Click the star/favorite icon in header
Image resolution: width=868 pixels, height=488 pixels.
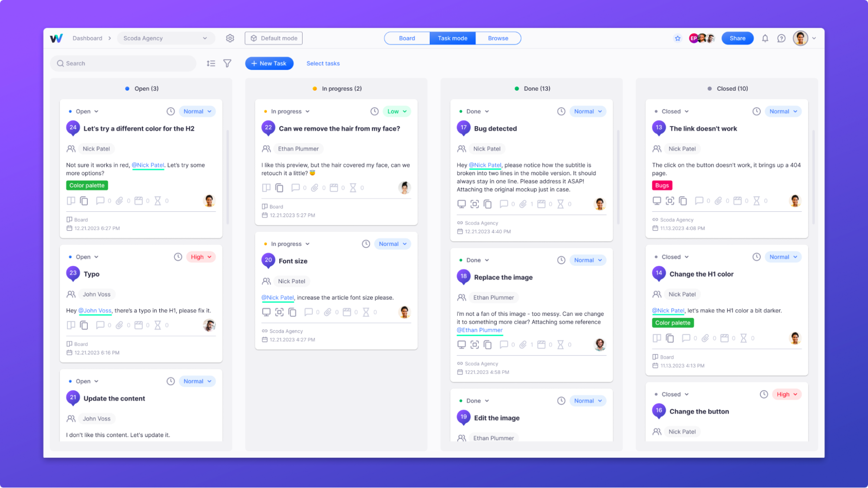tap(678, 38)
